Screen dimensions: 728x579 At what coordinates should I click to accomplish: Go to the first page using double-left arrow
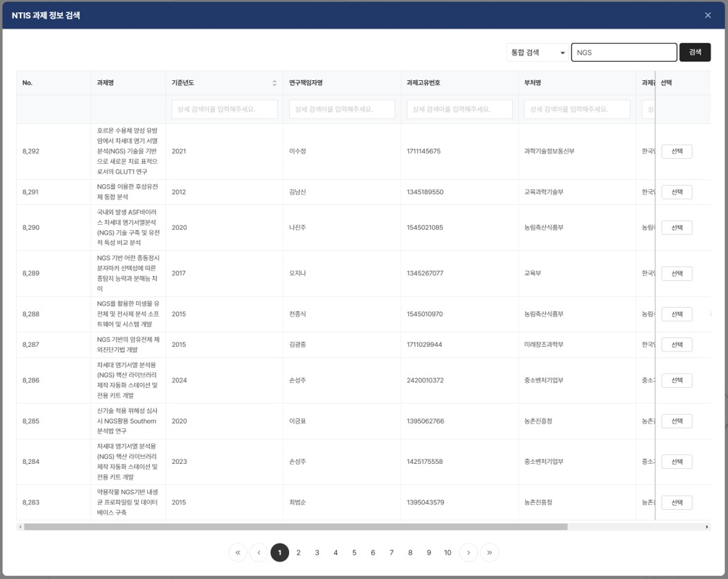click(238, 552)
